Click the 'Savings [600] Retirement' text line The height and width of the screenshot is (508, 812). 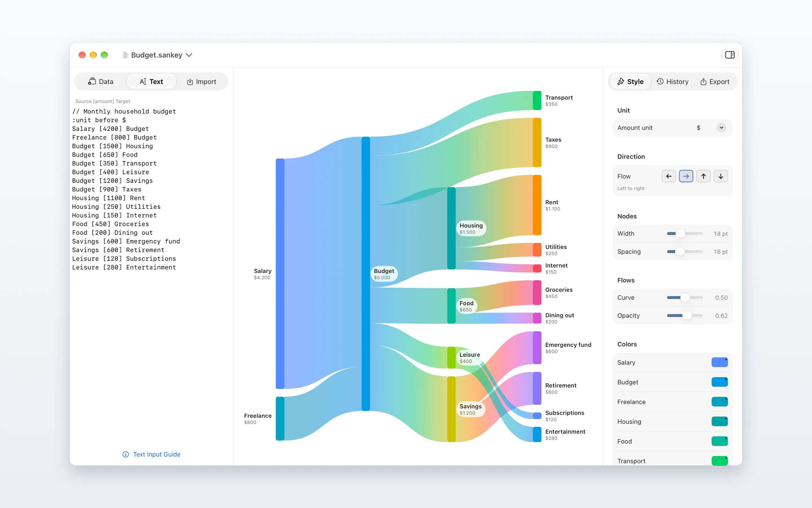click(x=118, y=250)
